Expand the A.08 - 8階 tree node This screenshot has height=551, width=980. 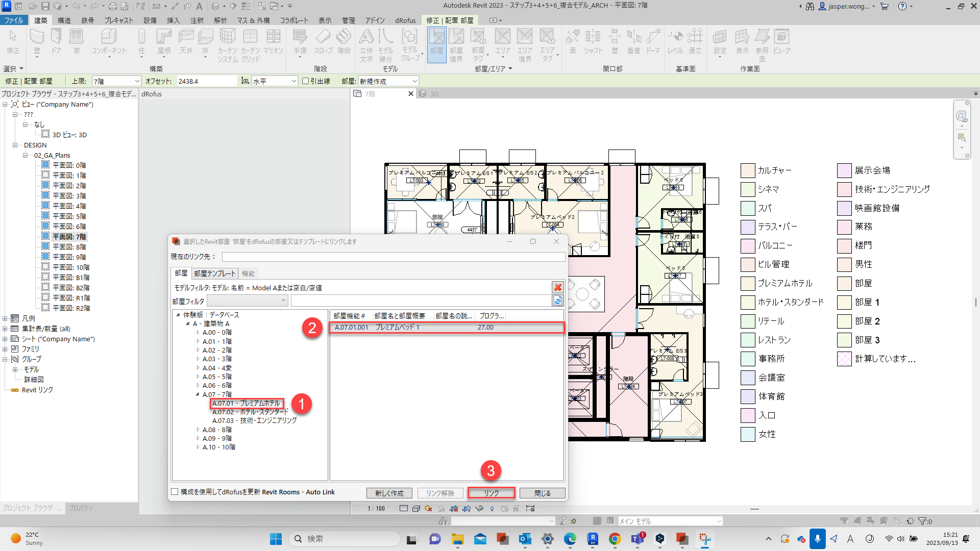click(198, 430)
